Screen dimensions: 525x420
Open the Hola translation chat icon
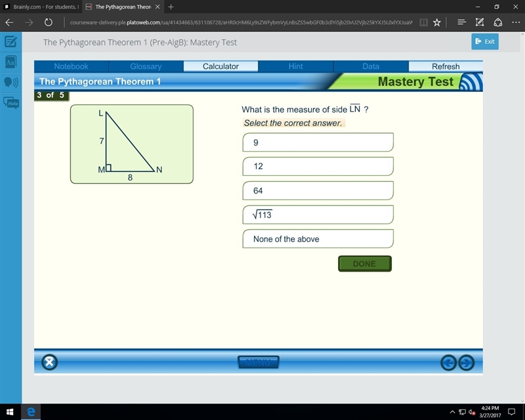pos(11,103)
